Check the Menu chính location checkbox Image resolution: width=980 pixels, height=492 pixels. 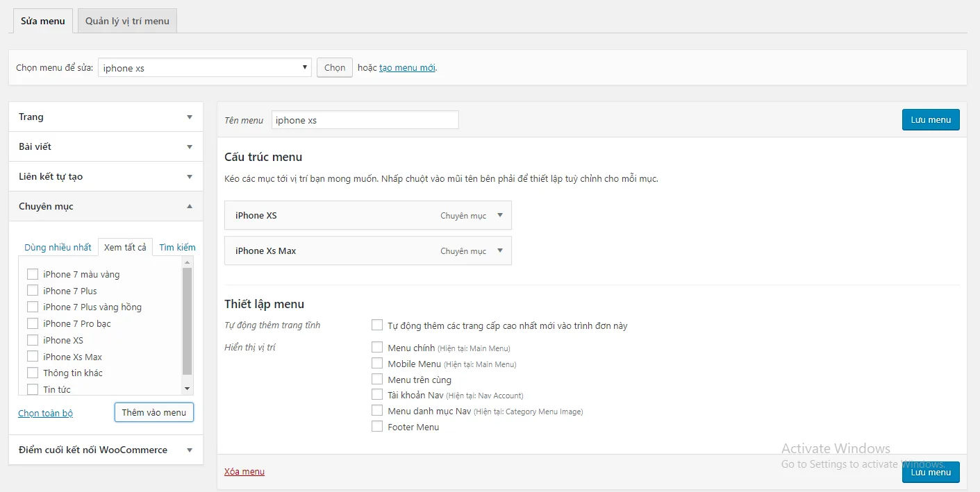coord(377,347)
